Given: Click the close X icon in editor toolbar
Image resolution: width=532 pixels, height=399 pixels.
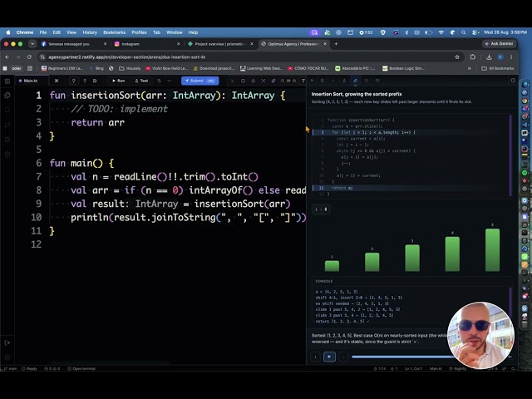Looking at the screenshot, I should point(264,81).
